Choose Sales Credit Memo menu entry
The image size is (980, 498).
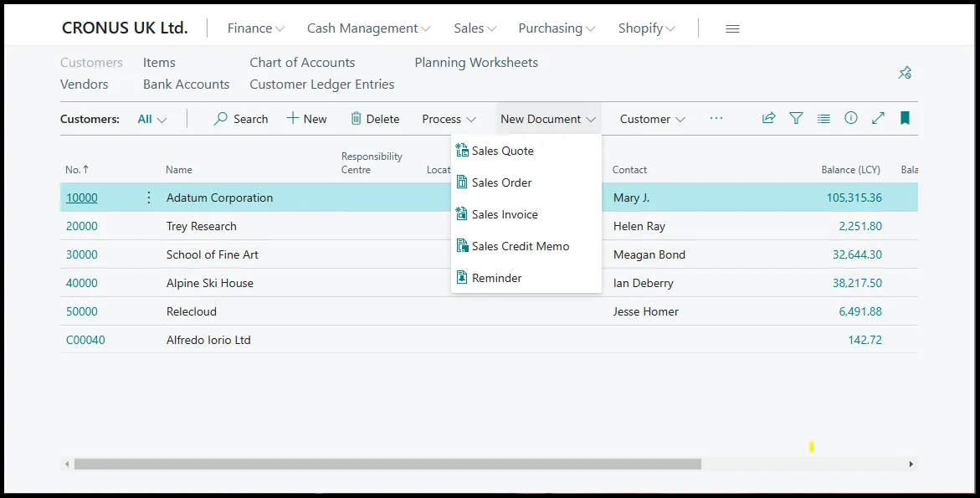point(526,246)
